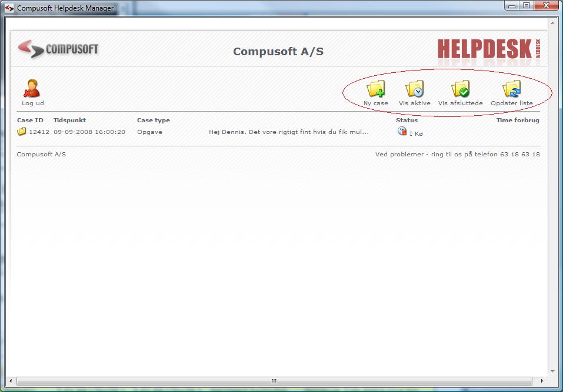Click the Time forbrug column header
The width and height of the screenshot is (563, 392).
[518, 120]
